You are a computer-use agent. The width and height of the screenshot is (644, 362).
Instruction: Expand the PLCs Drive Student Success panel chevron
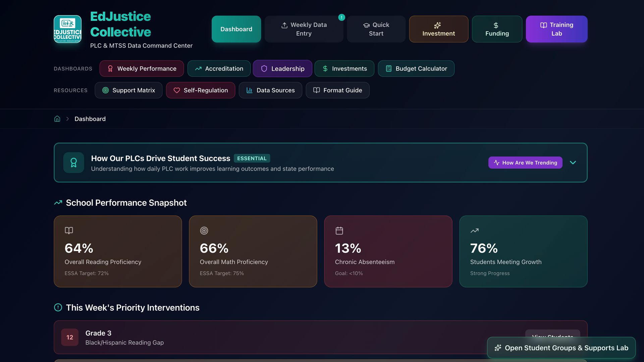point(573,163)
